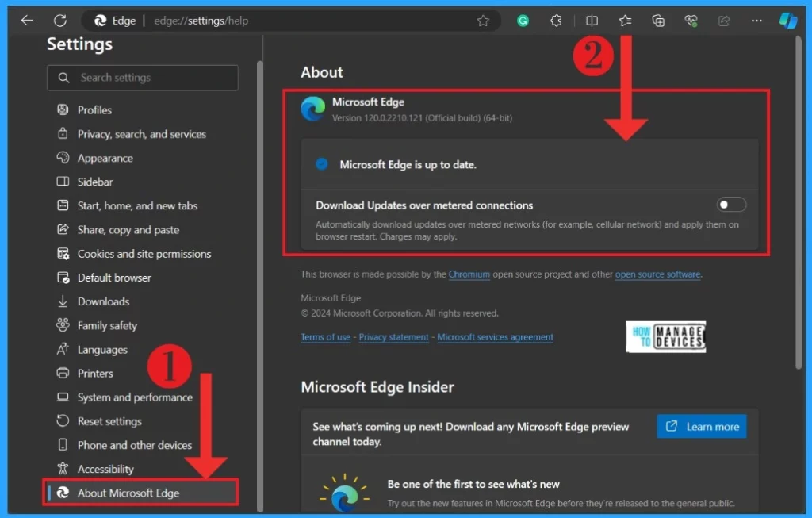Add this page to favorites star icon
The width and height of the screenshot is (812, 518).
click(x=483, y=21)
